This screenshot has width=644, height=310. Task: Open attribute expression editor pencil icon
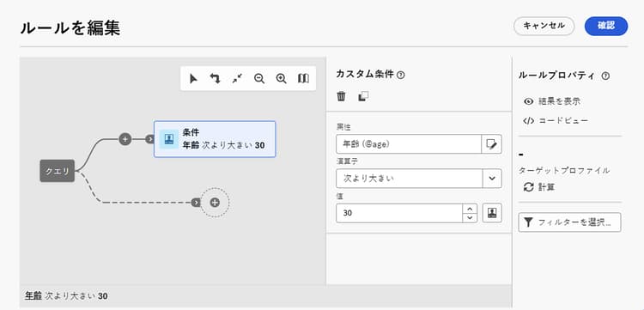pos(492,143)
